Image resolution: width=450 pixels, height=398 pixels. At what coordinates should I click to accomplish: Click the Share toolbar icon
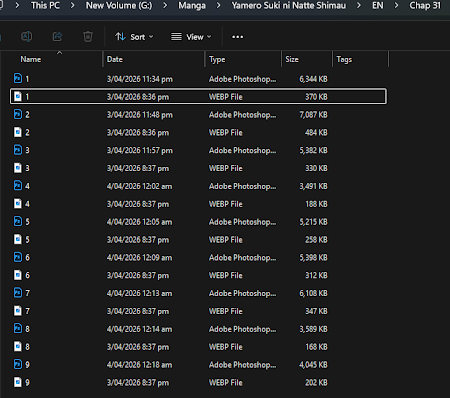click(x=57, y=36)
